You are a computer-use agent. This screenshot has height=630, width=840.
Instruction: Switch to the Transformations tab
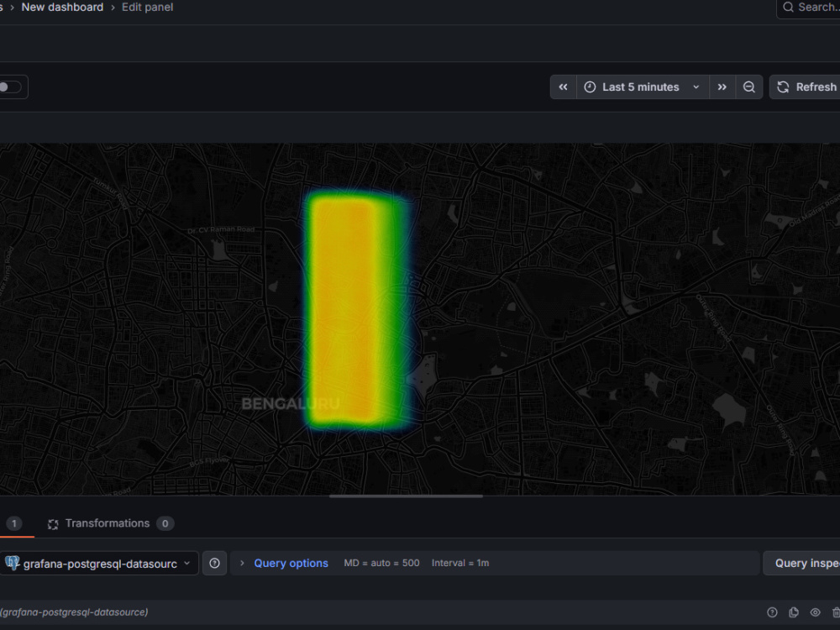click(110, 524)
